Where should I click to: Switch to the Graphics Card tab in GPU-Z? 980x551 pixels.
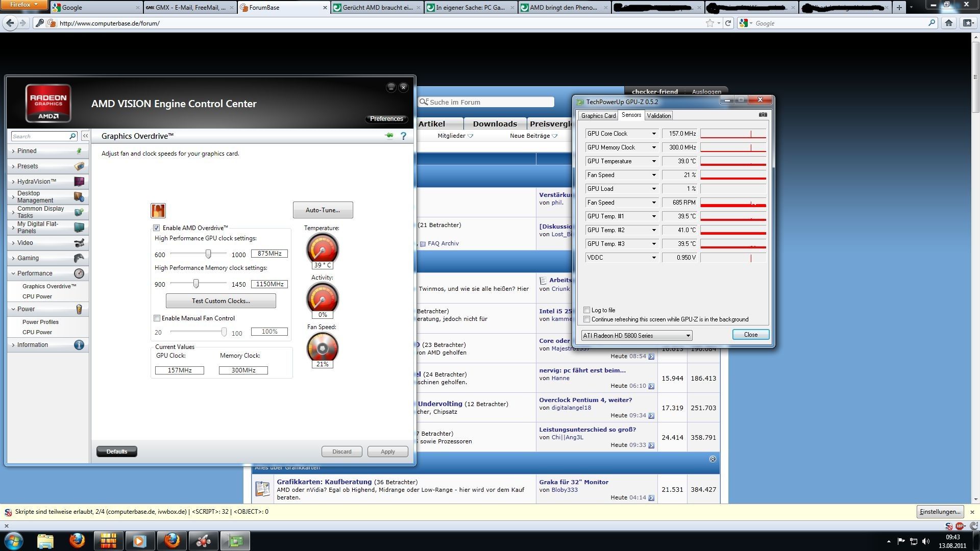[598, 116]
